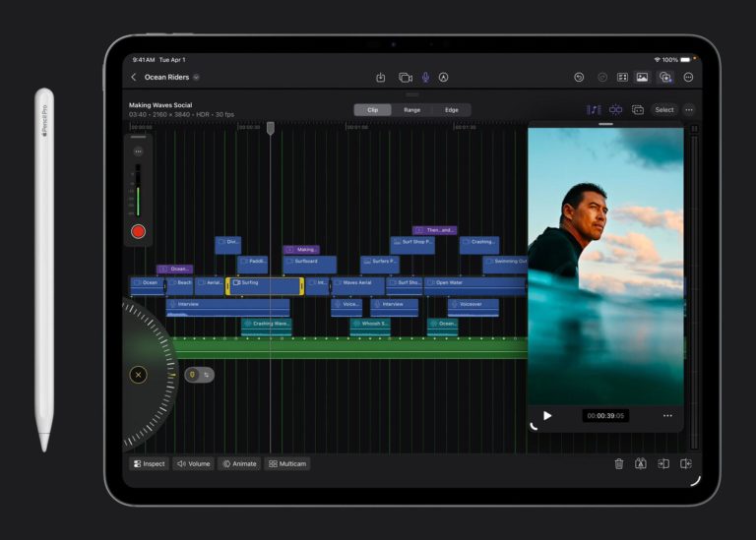
Task: Tap the trim start icon
Action: click(663, 463)
